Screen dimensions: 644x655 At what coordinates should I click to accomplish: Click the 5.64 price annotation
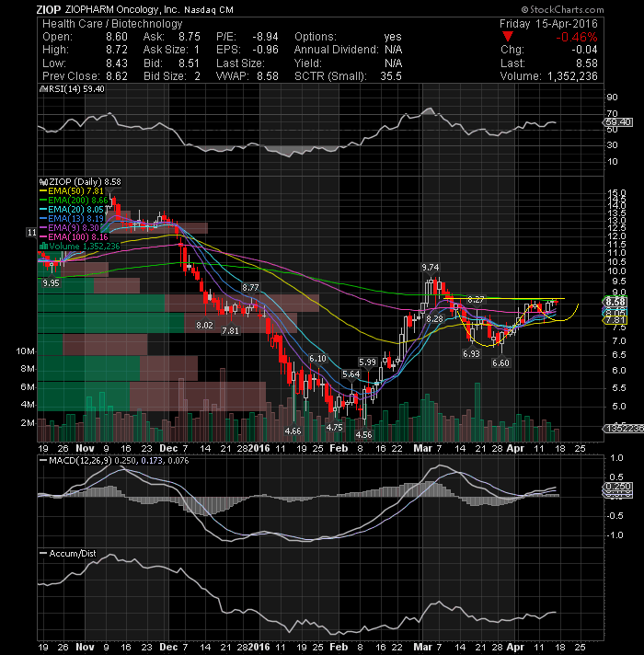351,373
